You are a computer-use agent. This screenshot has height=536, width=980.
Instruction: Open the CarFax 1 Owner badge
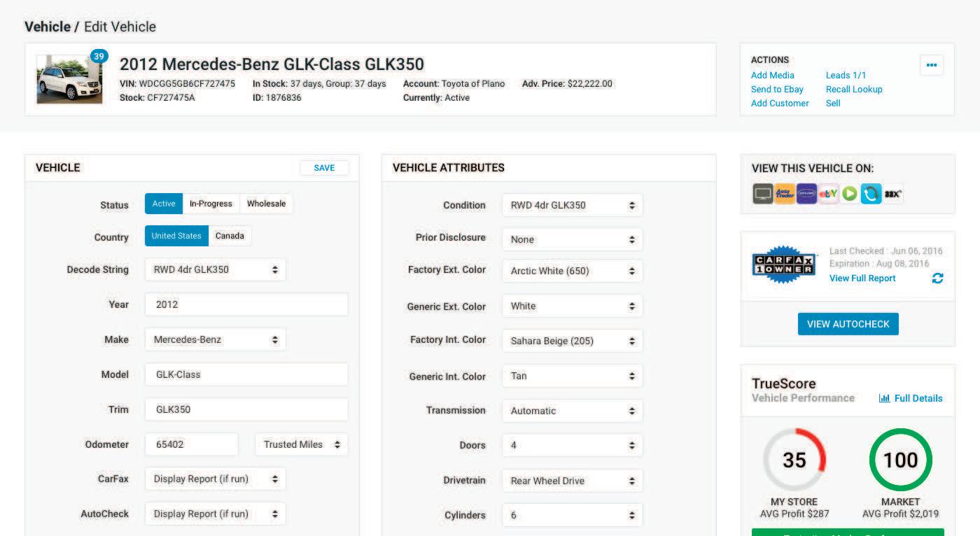point(784,265)
